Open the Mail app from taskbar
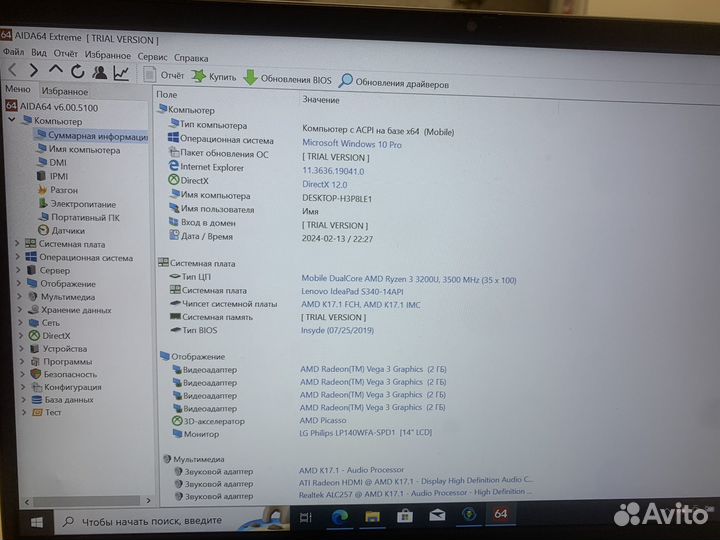 (x=437, y=515)
